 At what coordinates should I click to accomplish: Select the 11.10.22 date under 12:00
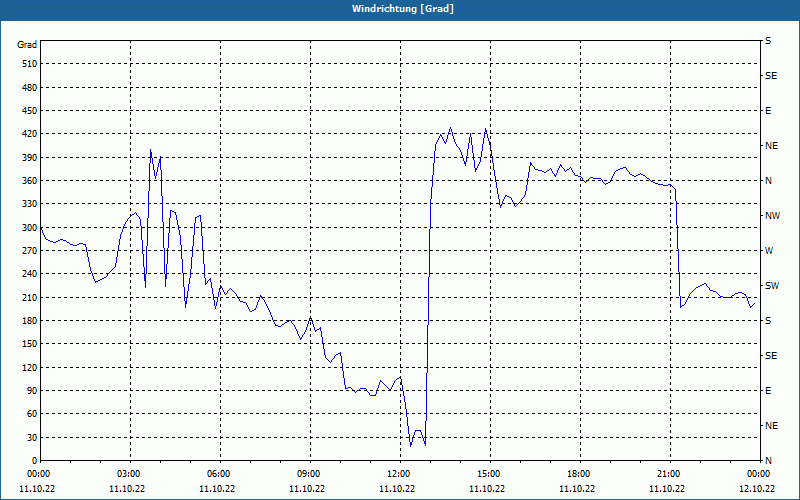(397, 489)
